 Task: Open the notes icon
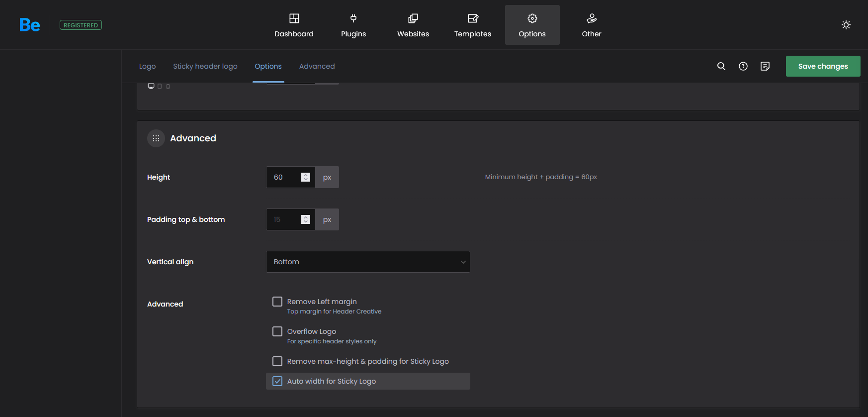point(765,66)
